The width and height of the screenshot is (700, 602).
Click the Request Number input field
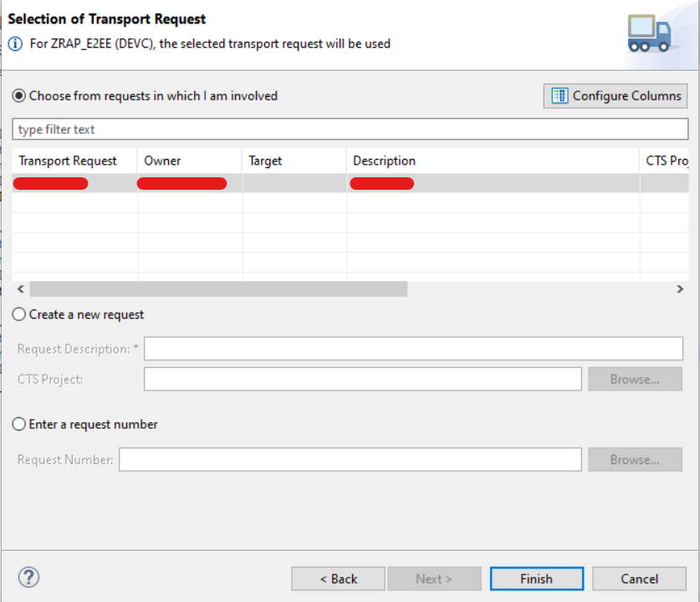coord(350,460)
